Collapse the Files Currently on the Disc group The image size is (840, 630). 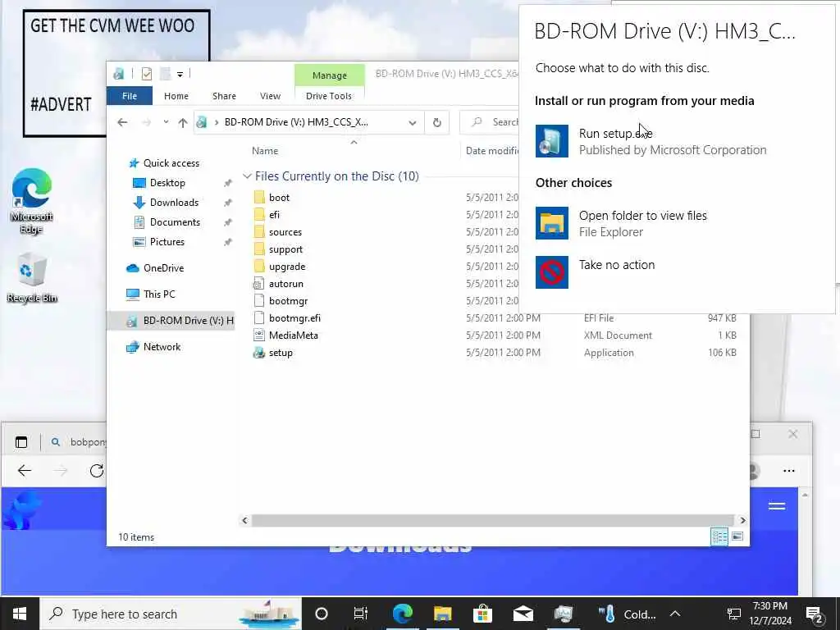click(247, 176)
